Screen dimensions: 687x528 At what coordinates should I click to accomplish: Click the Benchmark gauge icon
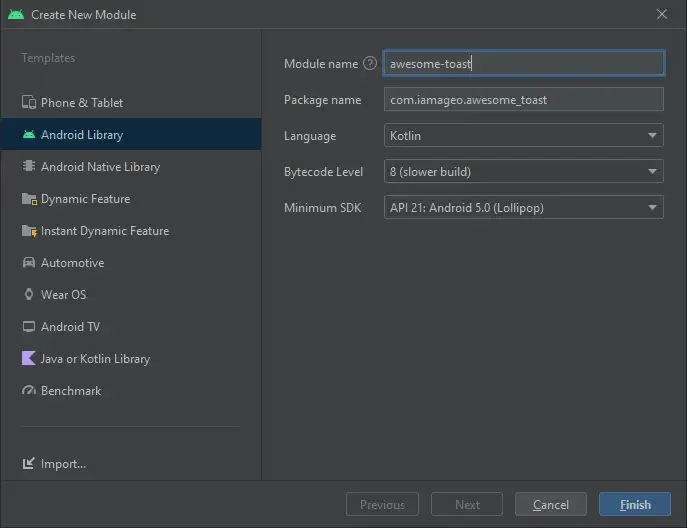click(x=29, y=390)
